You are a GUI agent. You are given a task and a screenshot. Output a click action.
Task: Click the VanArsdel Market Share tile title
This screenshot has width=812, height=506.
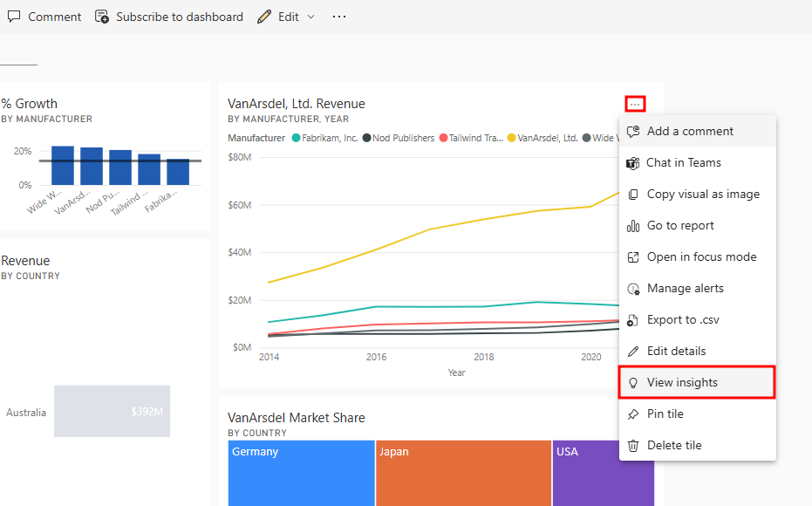[x=297, y=417]
